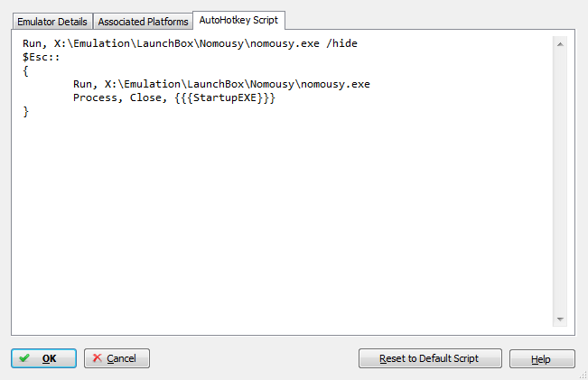Confirm changes with the OK button
588x380 pixels.
click(x=43, y=358)
